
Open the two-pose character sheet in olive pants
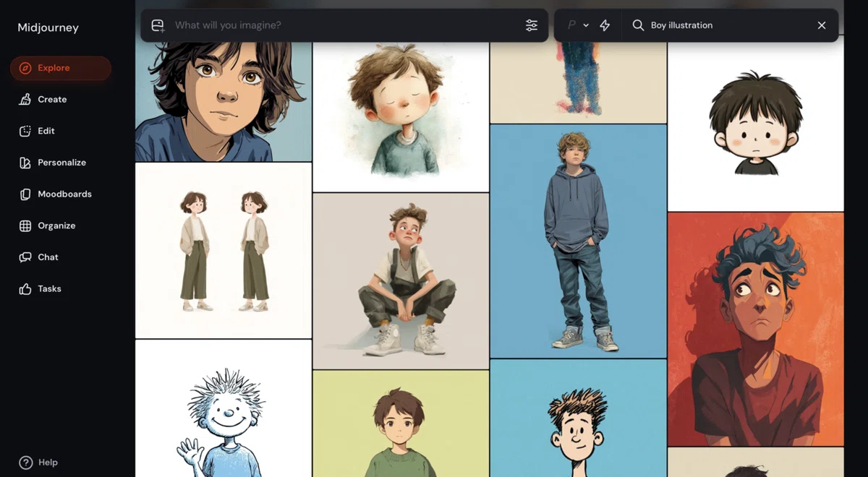coord(224,250)
